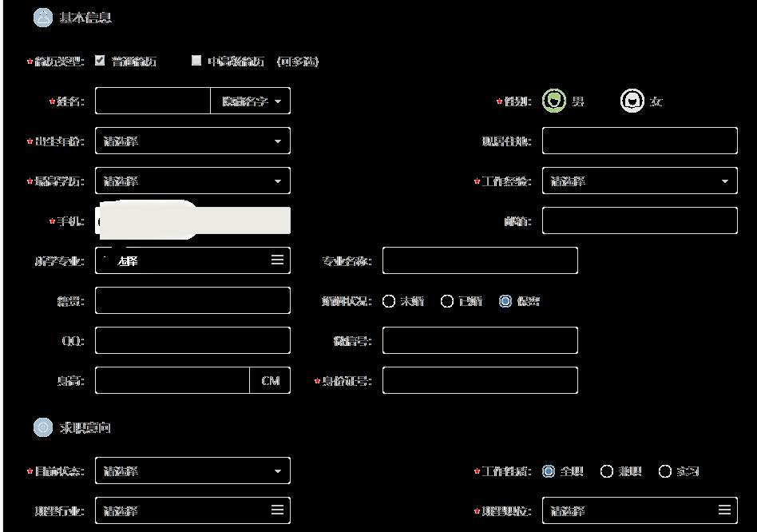The height and width of the screenshot is (532, 757).
Task: Choose 实习 as the work type
Action: [x=664, y=471]
